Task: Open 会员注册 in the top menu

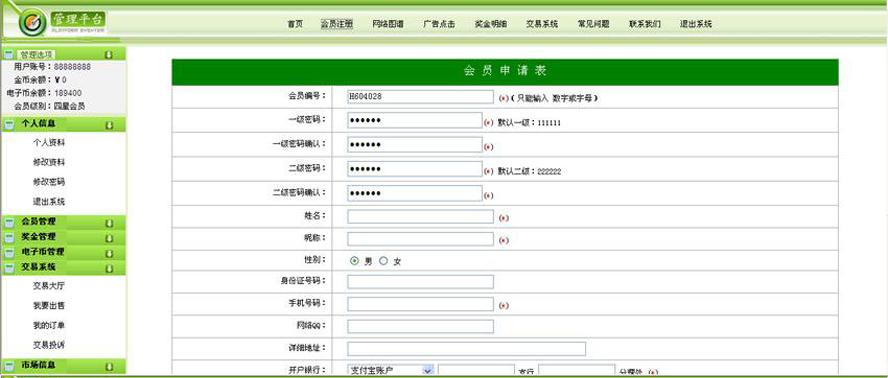Action: 337,24
